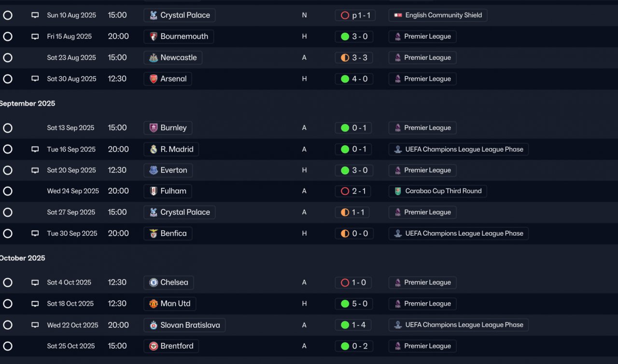The height and width of the screenshot is (364, 618).
Task: Click the orange draw indicator on Newcastle result
Action: (345, 58)
